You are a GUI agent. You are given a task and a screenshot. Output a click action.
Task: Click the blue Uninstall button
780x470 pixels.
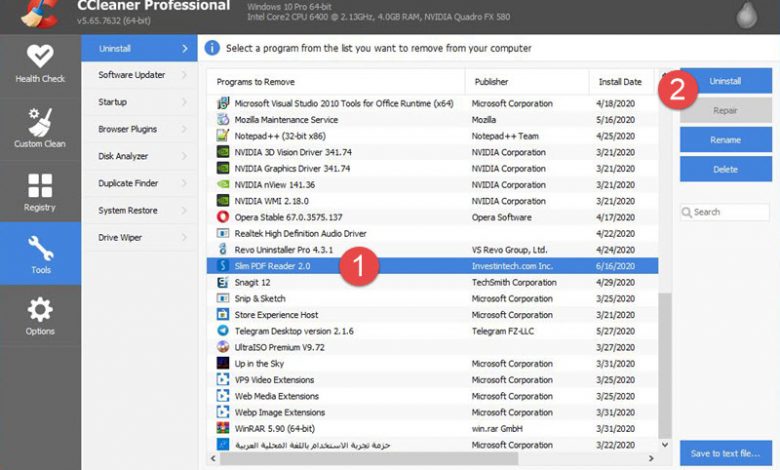tap(726, 81)
